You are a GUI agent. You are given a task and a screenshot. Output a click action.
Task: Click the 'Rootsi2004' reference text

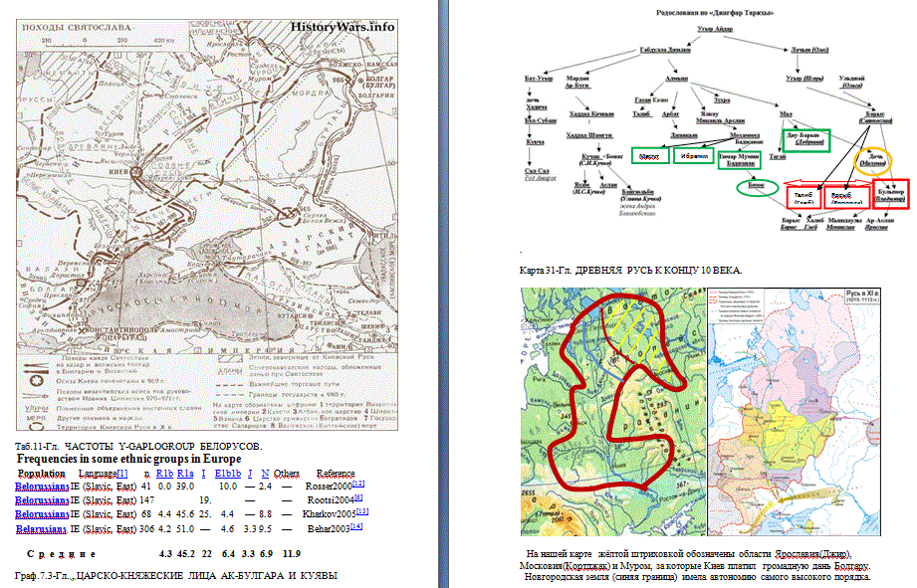point(331,500)
